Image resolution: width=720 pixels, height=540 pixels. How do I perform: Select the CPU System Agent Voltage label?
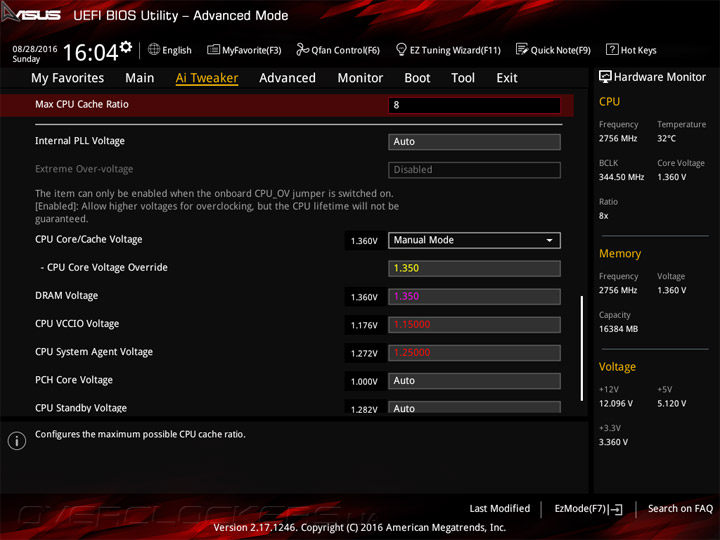click(94, 352)
